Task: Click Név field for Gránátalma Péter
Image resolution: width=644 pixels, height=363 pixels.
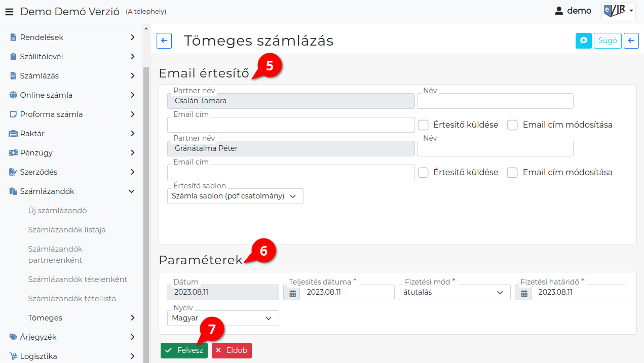Action: point(495,148)
